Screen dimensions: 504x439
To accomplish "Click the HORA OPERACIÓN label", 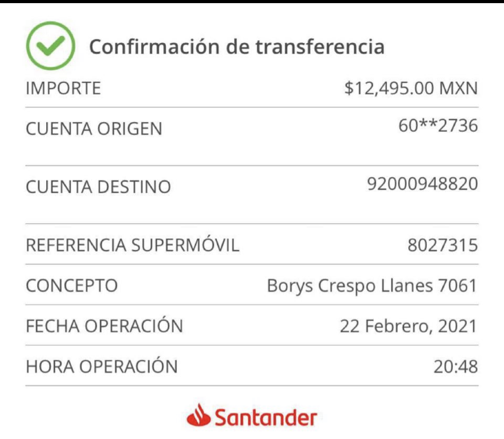I will [102, 366].
